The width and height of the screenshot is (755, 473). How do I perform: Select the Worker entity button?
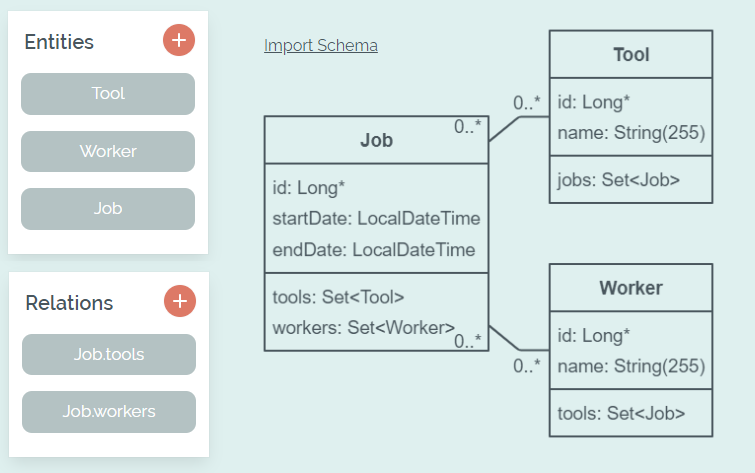(x=108, y=151)
